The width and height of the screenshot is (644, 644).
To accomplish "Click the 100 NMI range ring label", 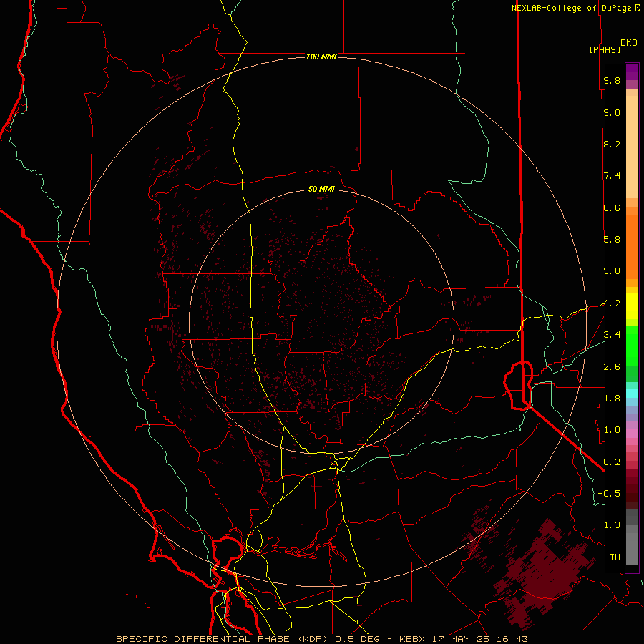I will pyautogui.click(x=321, y=57).
